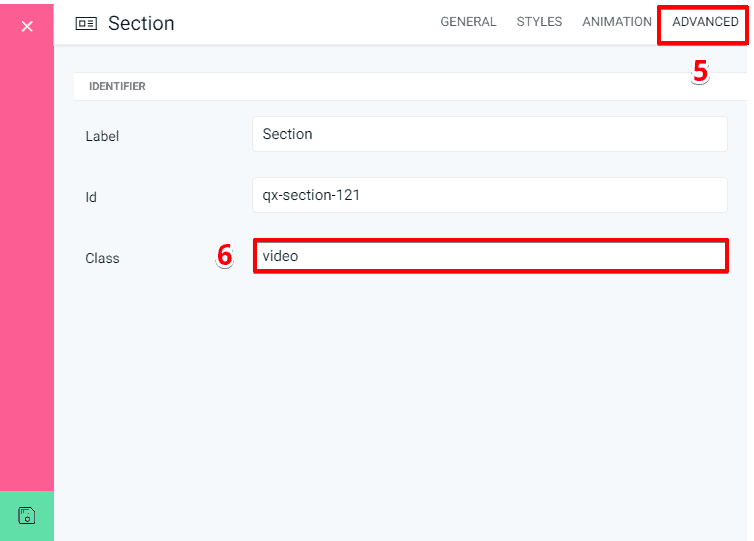Click the "Id" field caption

(91, 197)
